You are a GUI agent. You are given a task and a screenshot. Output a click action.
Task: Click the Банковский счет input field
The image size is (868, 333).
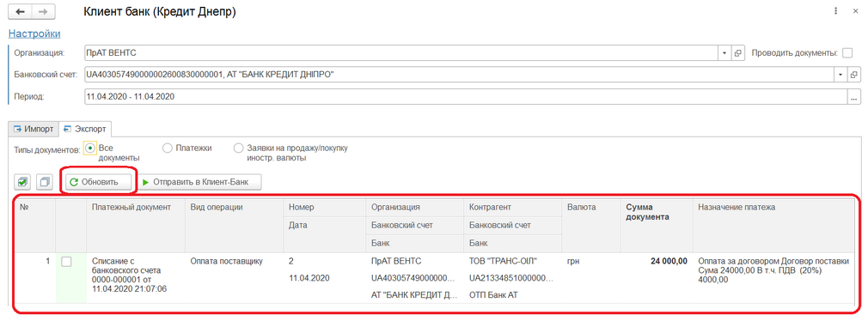[460, 74]
